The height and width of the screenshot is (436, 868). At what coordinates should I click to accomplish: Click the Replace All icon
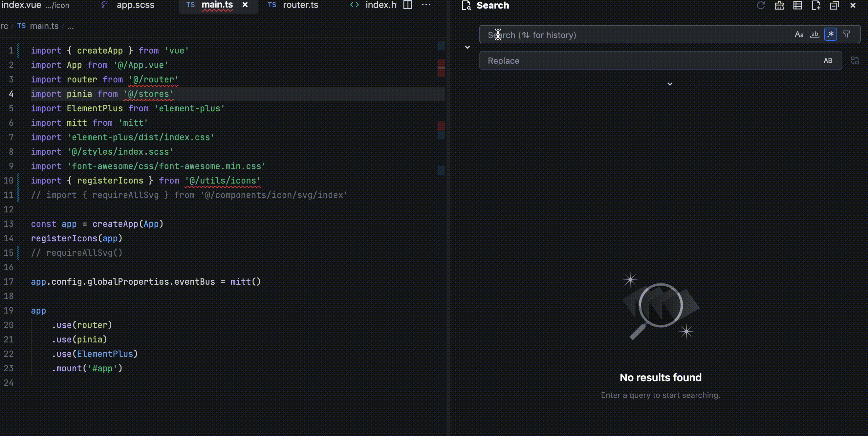(x=855, y=61)
